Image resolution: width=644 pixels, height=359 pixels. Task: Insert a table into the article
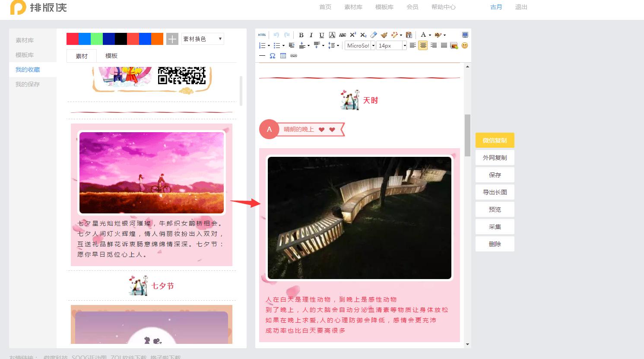(x=283, y=56)
